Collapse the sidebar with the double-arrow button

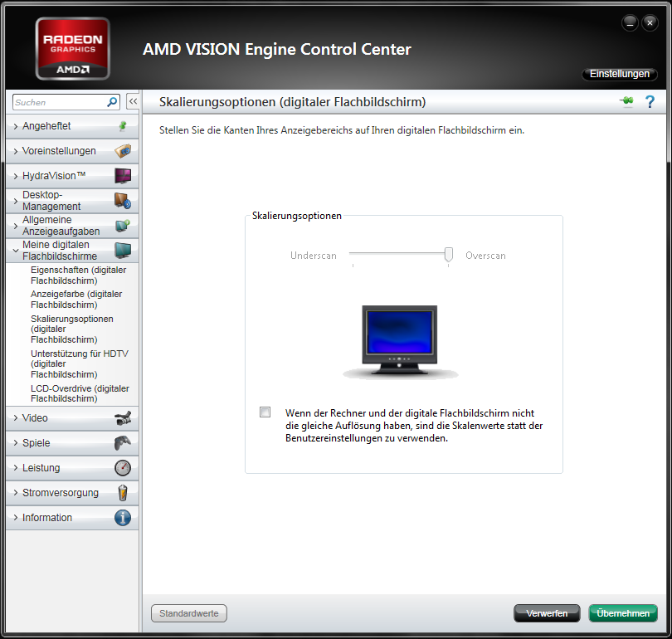tap(133, 101)
